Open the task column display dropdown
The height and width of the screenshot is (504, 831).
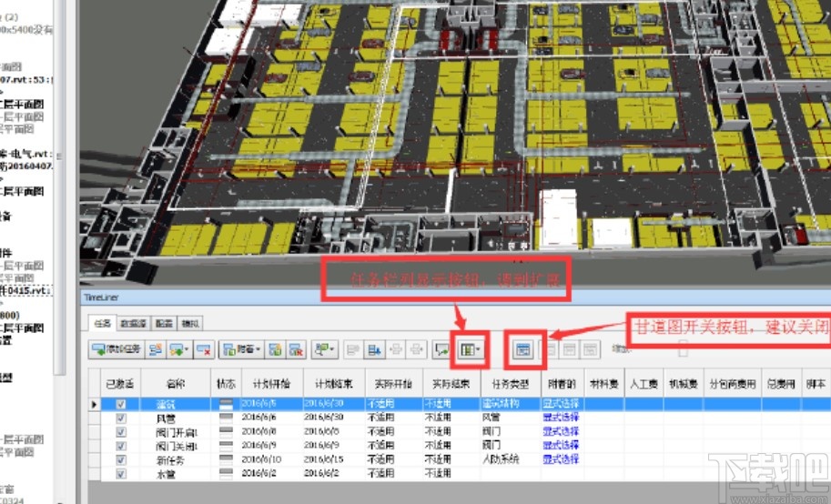point(470,349)
